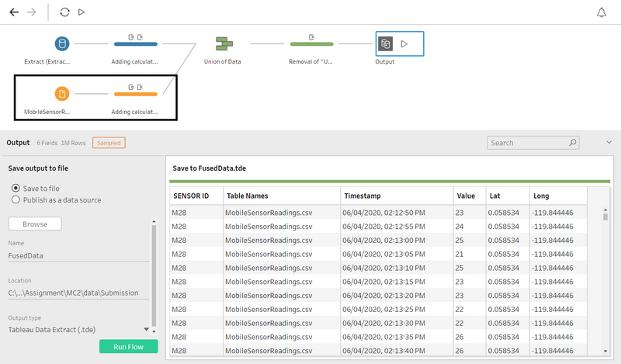Viewport: 621px width, 364px height.
Task: Refresh the flow data
Action: 64,12
